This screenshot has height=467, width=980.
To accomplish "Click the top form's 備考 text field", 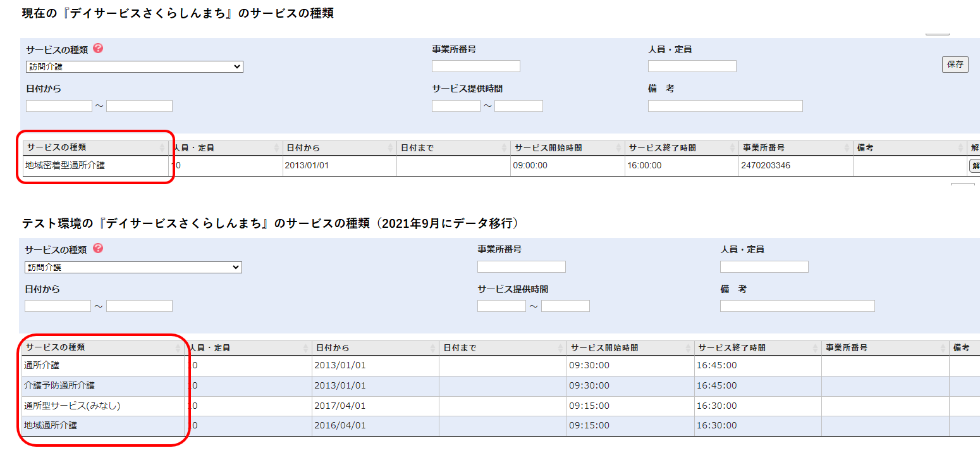I will (725, 106).
